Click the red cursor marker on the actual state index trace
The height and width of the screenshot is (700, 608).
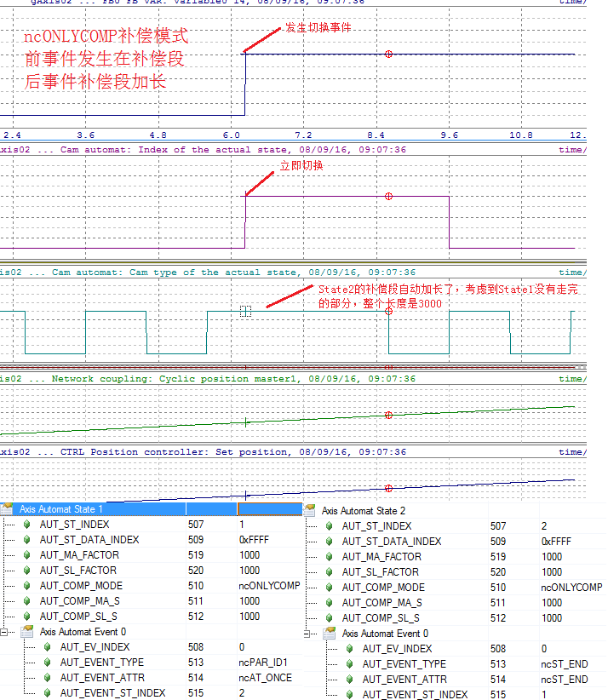tap(388, 196)
